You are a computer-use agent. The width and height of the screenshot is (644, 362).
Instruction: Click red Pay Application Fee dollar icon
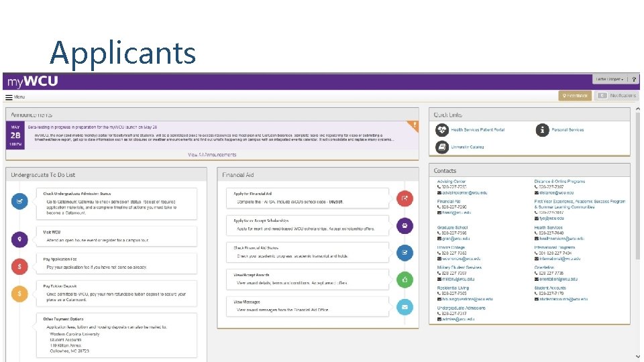click(19, 266)
